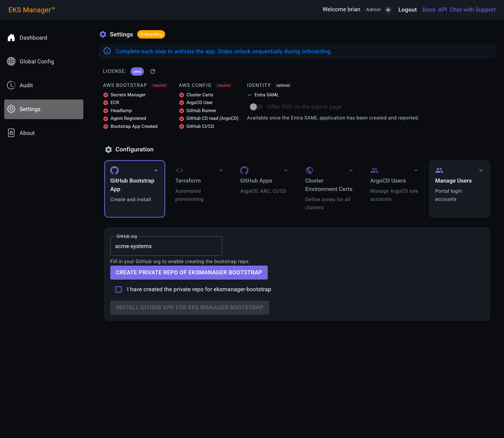This screenshot has width=504, height=438.
Task: Click the purple gear icon beside Settings heading
Action: pos(103,34)
